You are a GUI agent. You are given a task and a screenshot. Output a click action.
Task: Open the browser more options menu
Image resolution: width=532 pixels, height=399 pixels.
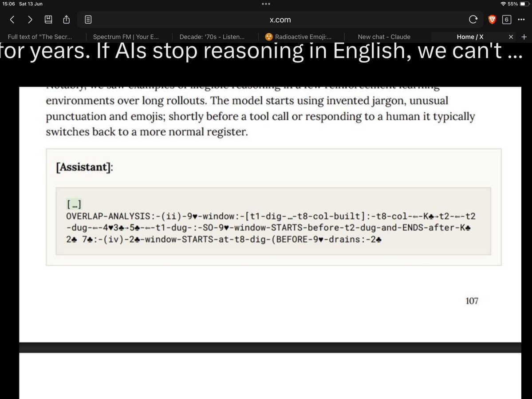coord(521,20)
